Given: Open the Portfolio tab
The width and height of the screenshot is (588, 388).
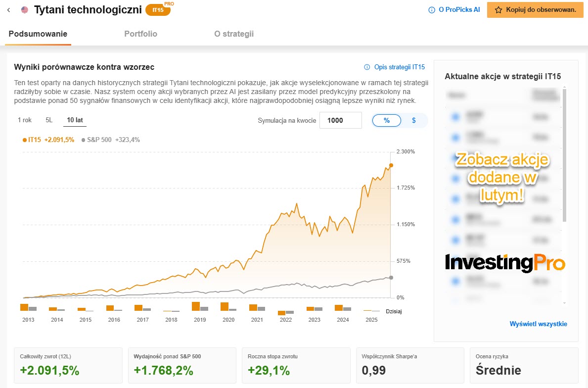Looking at the screenshot, I should click(140, 34).
